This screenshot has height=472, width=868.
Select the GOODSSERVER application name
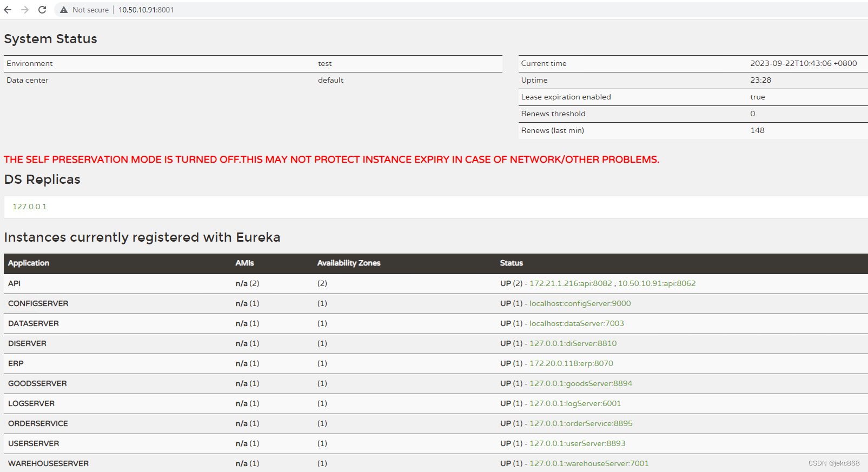[x=38, y=383]
